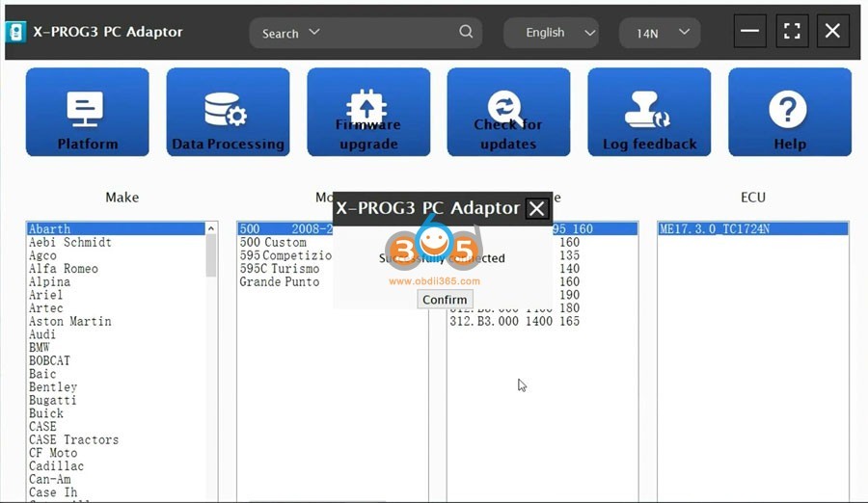
Task: Launch Firmware upgrade tile
Action: click(368, 112)
